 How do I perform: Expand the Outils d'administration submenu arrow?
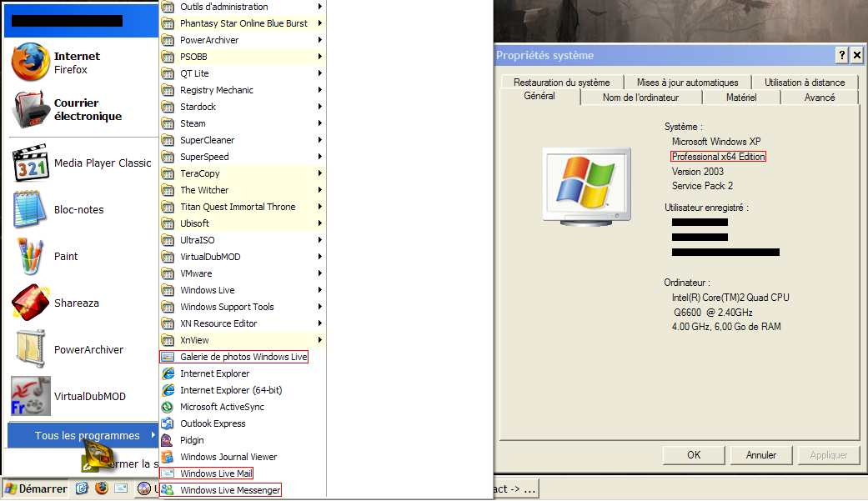click(x=320, y=7)
